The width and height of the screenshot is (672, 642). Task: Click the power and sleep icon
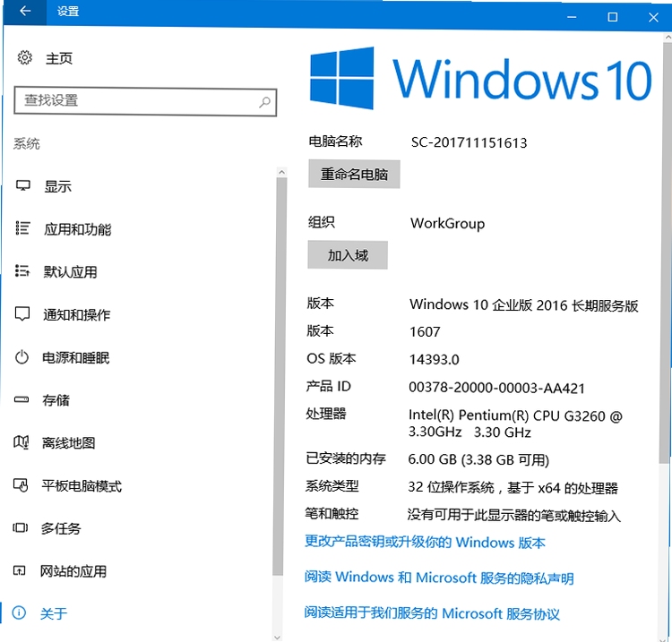22,356
